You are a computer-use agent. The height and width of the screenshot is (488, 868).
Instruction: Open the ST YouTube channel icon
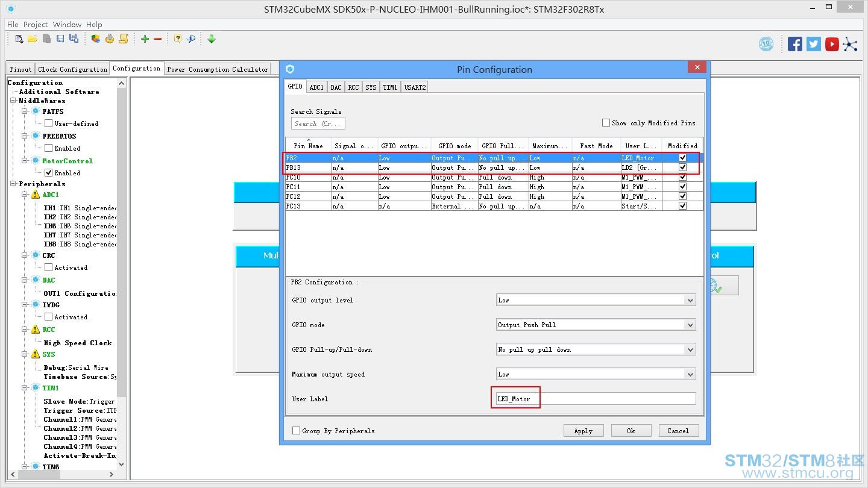(832, 44)
